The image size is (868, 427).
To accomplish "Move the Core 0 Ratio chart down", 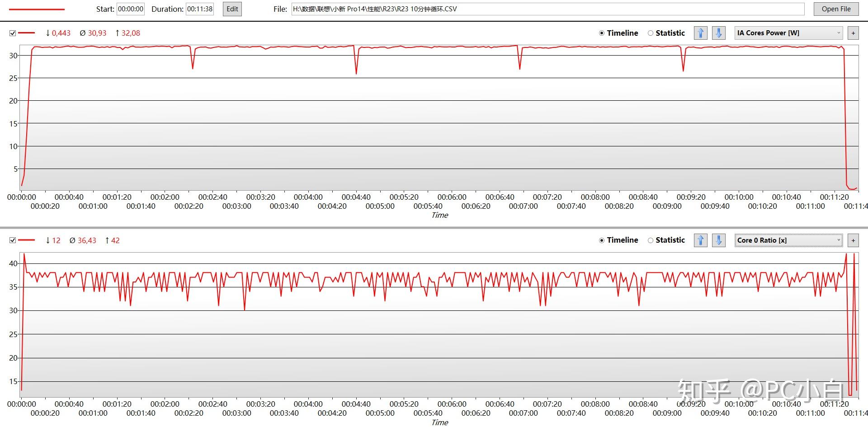I will click(719, 240).
